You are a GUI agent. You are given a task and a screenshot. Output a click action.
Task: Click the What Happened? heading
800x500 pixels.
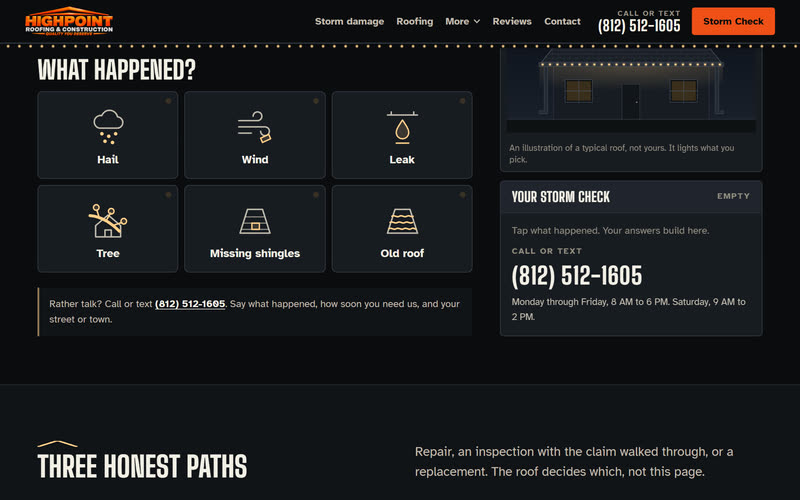tap(117, 70)
